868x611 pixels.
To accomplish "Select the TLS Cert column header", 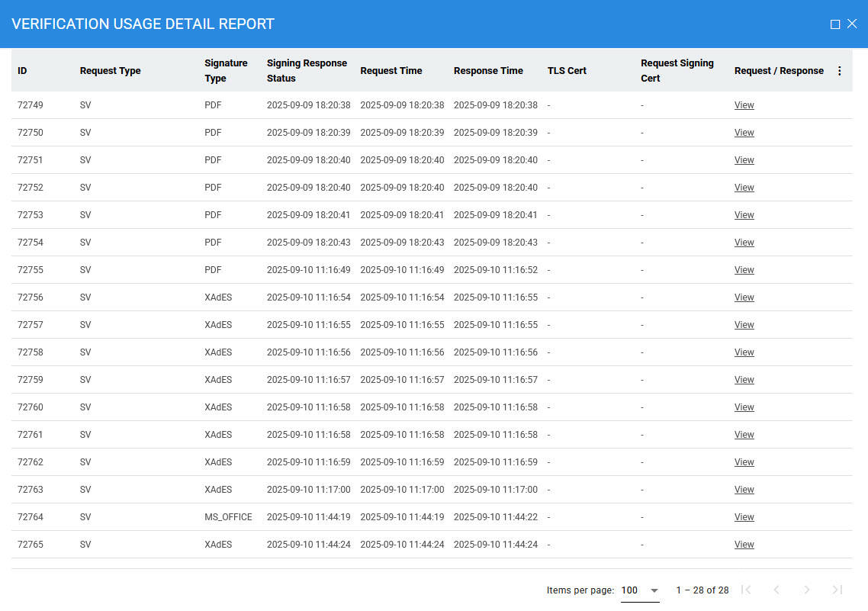I will [567, 71].
